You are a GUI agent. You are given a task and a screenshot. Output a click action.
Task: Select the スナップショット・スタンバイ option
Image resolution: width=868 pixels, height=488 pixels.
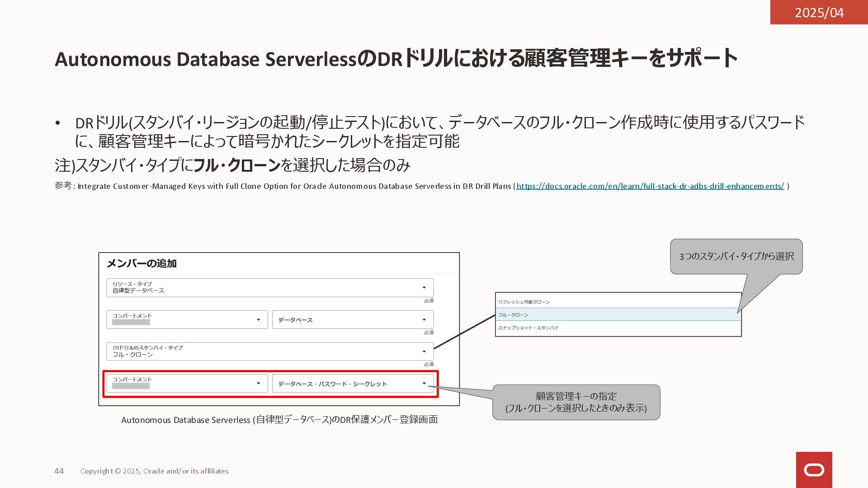(x=528, y=328)
